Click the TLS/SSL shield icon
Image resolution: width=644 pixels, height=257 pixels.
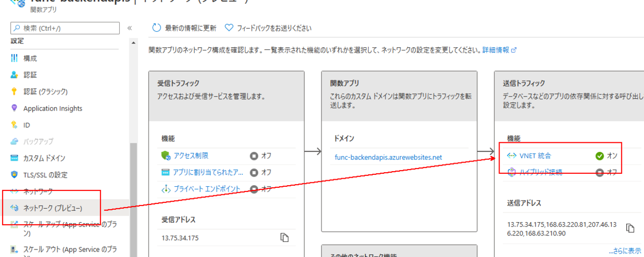(14, 175)
